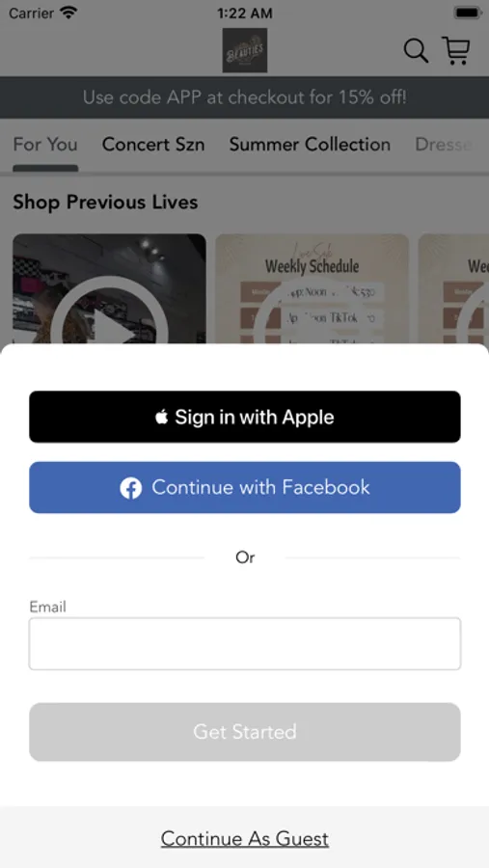Click the Get Started button
The height and width of the screenshot is (868, 489).
(245, 732)
